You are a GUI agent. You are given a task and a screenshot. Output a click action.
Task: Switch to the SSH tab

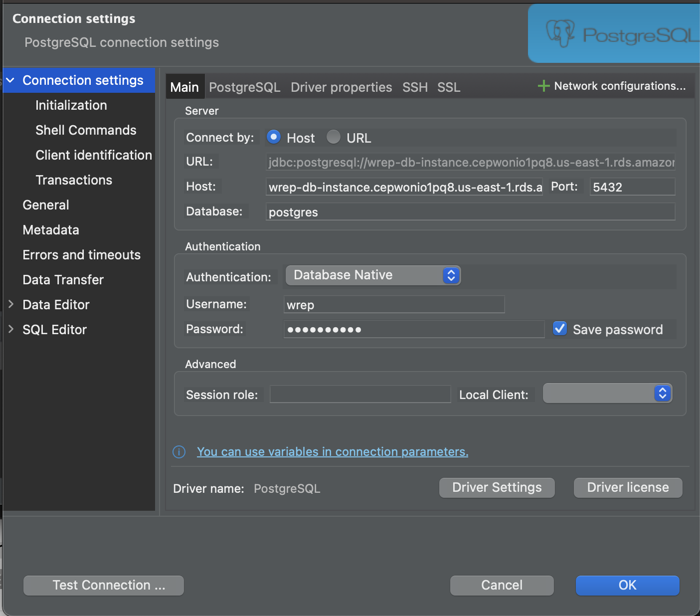pos(415,87)
